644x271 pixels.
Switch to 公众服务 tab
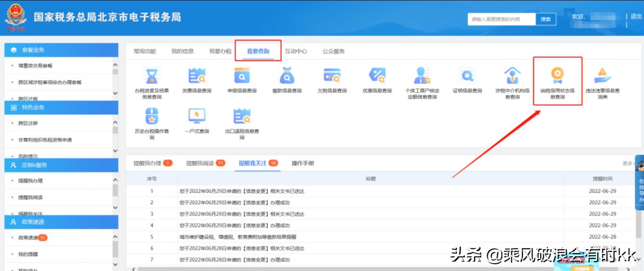333,51
